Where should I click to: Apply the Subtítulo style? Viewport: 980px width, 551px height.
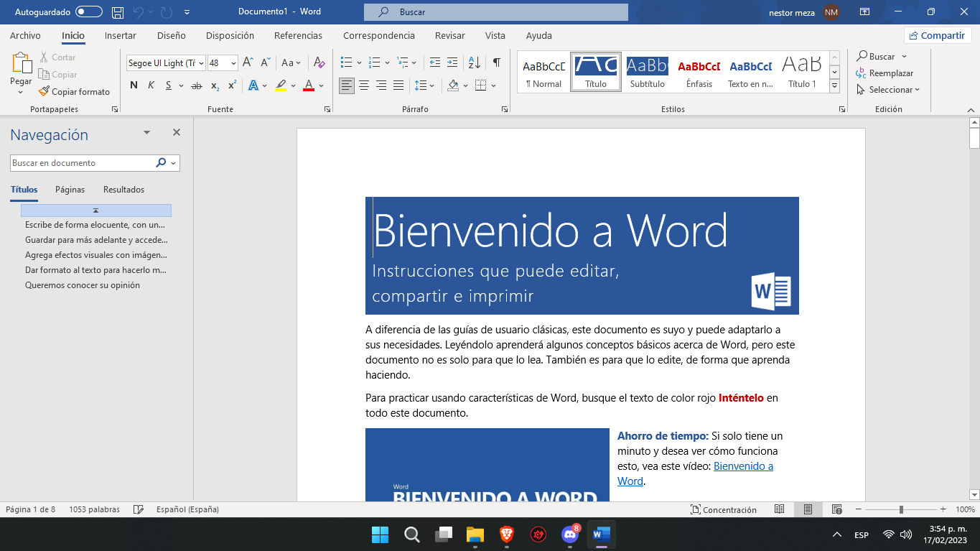tap(648, 73)
